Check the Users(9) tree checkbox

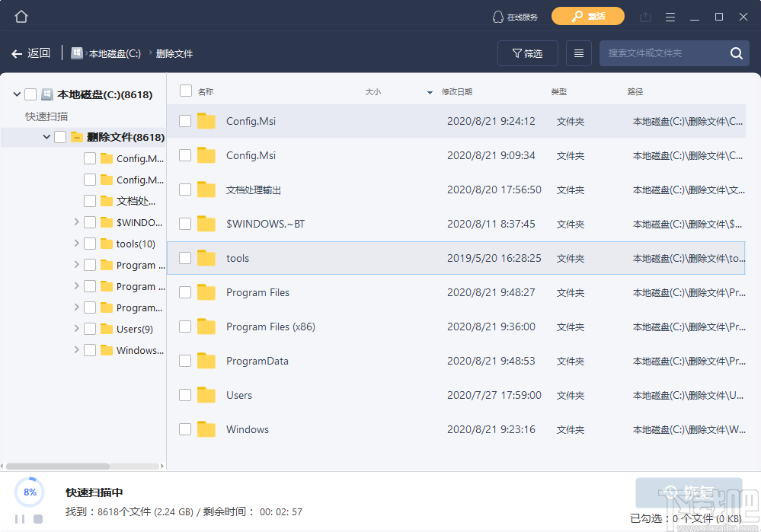pyautogui.click(x=90, y=329)
